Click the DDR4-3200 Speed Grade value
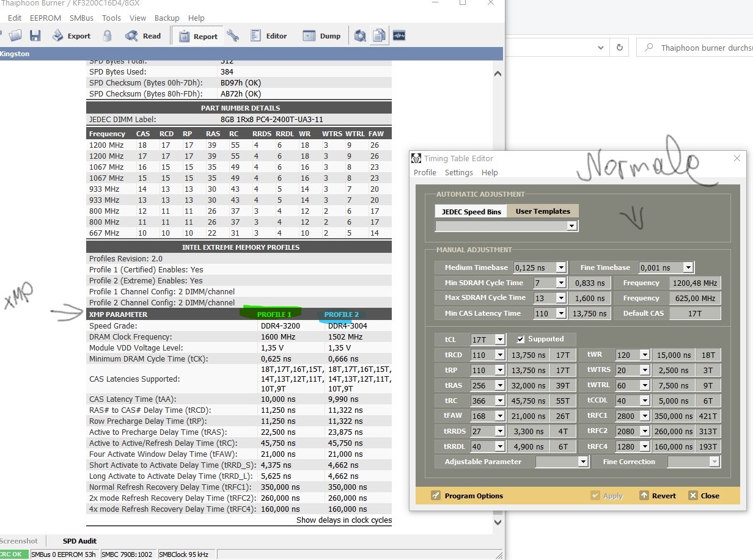 coord(281,326)
